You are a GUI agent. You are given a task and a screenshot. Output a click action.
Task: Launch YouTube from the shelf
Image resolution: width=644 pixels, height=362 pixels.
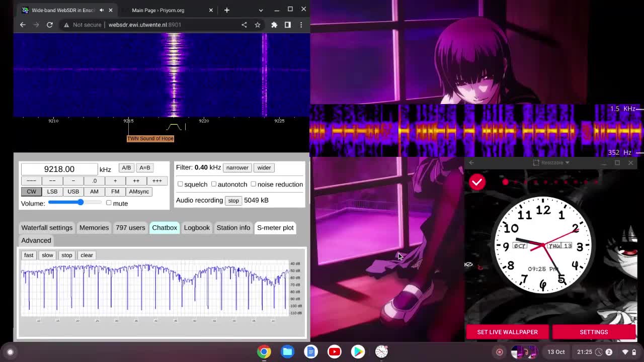(x=334, y=352)
